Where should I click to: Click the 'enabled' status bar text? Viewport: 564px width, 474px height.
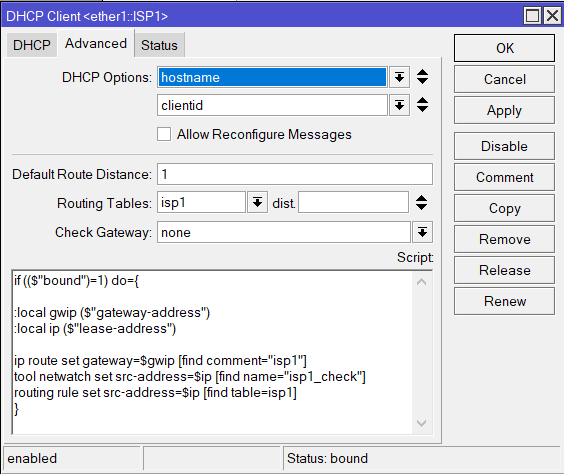coord(32,459)
